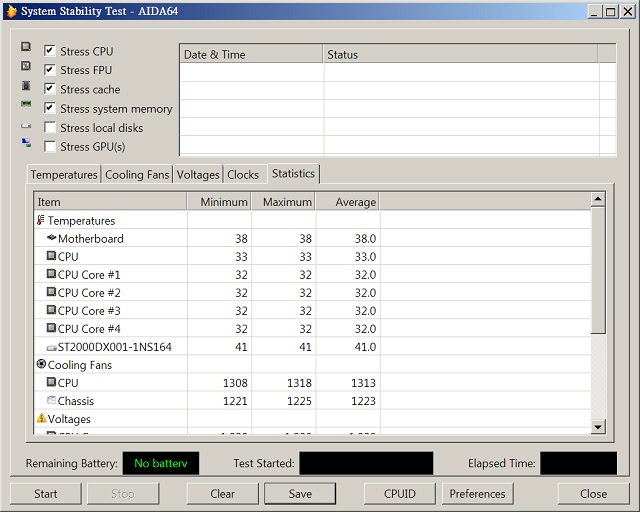Click the monitor icon beside Stress GPU(s)
This screenshot has width=640, height=512.
tap(26, 143)
